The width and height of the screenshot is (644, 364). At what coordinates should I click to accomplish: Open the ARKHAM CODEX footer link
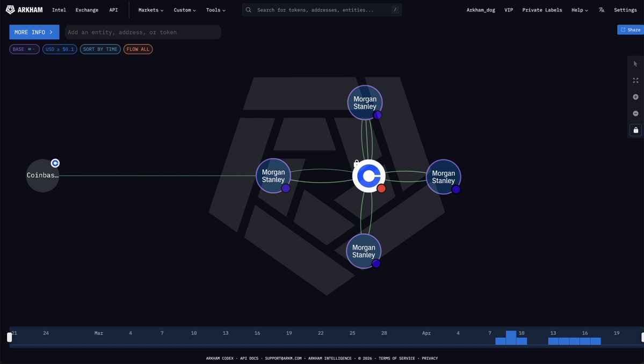tap(220, 358)
